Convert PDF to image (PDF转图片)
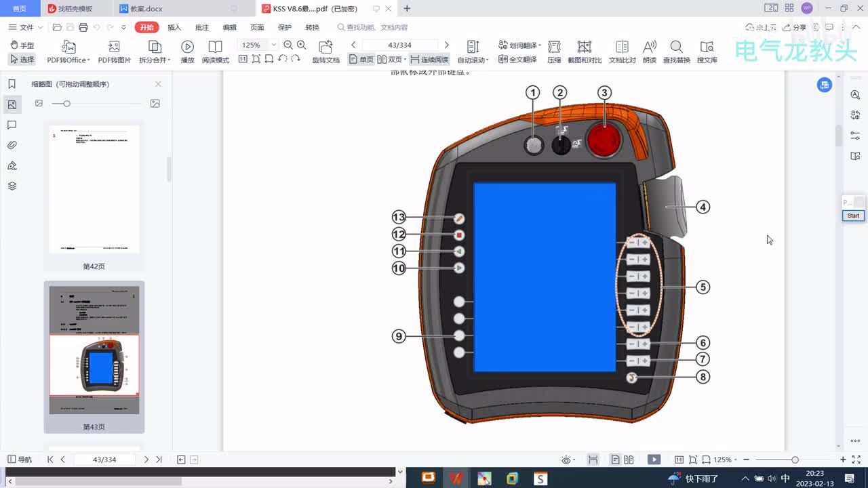 coord(114,52)
